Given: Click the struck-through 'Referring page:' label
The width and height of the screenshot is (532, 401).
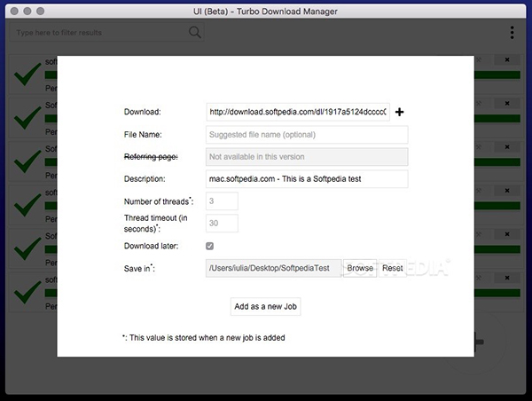Looking at the screenshot, I should (151, 157).
